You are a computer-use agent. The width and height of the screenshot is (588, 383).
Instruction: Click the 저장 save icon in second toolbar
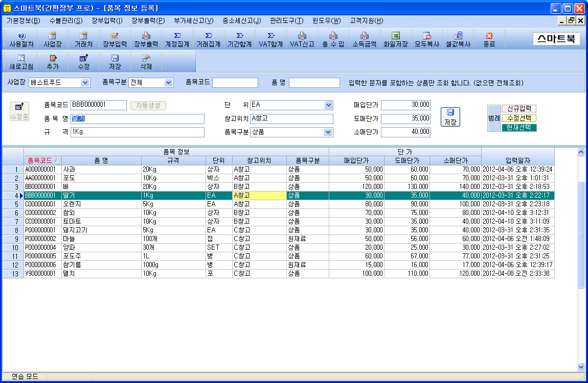(x=115, y=62)
